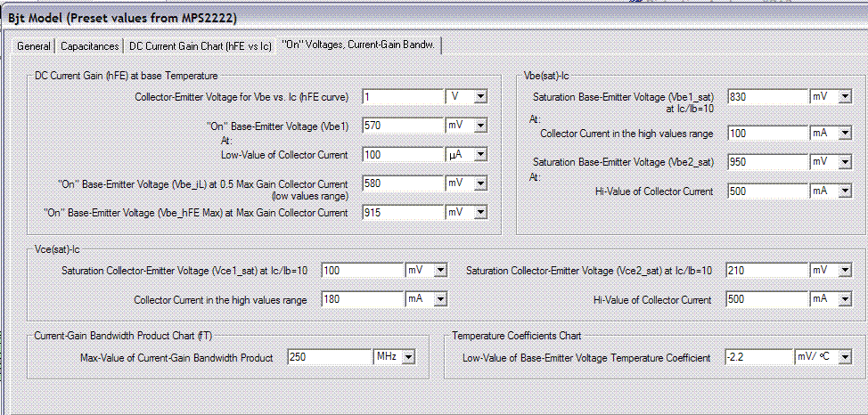Open unit dropdown for Vce(sat) Hi-Value Collector Current

[x=845, y=300]
